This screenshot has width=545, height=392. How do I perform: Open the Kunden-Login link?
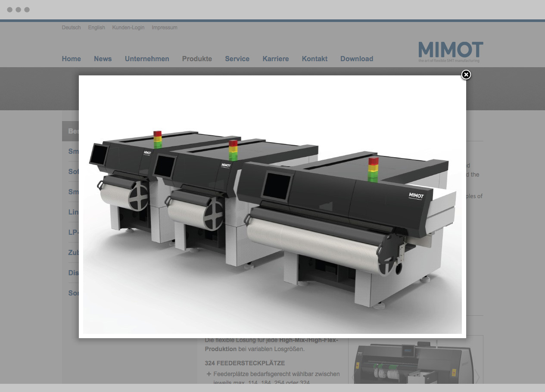(x=128, y=28)
